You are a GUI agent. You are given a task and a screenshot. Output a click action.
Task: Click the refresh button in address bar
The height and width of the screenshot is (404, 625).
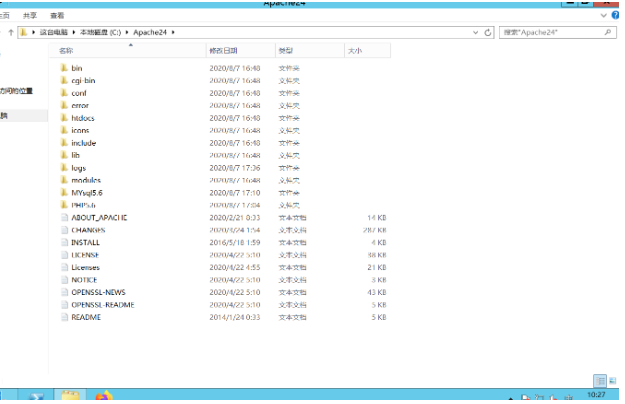point(488,32)
